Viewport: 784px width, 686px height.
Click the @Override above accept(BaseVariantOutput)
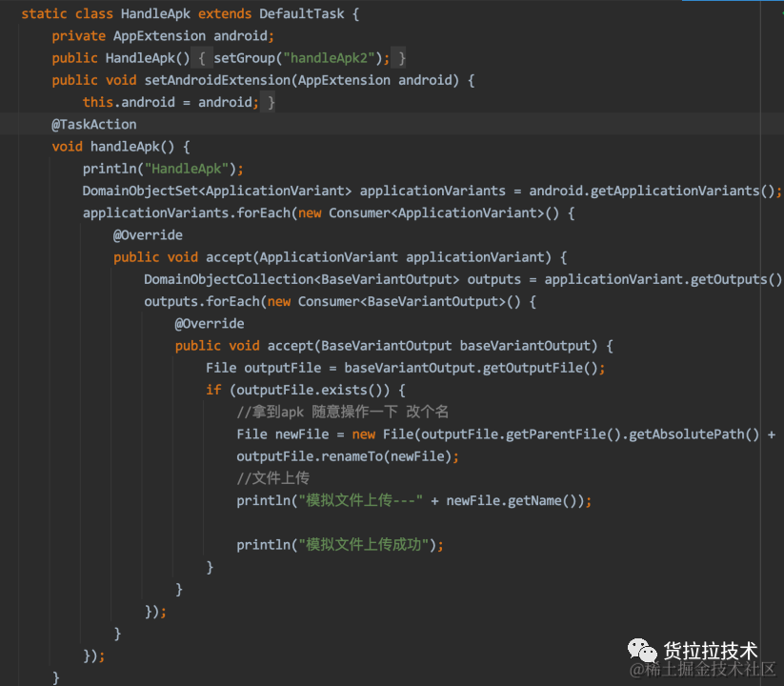(x=210, y=324)
